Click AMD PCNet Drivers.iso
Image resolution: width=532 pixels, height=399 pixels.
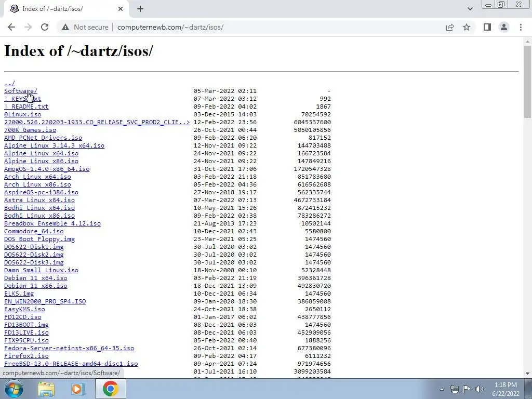[x=43, y=138]
